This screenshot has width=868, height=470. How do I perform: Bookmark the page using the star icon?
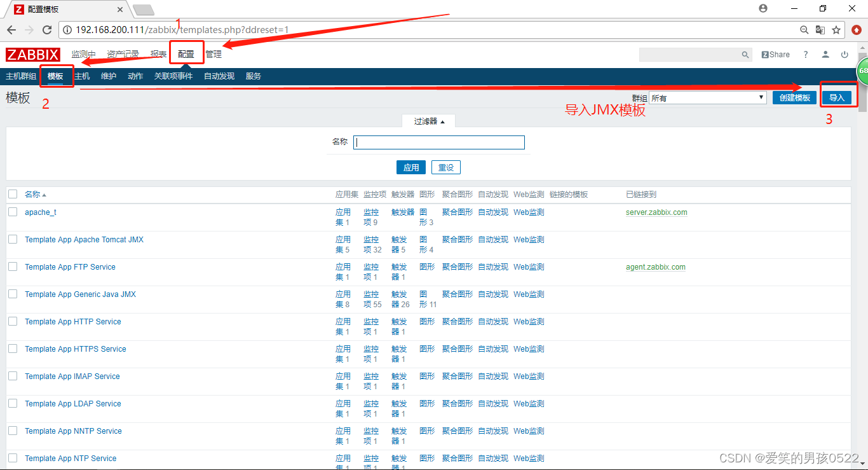point(837,29)
